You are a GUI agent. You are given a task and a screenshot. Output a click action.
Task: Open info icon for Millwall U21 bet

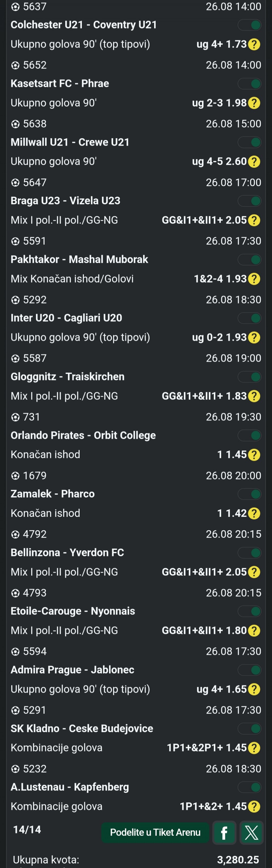[254, 162]
